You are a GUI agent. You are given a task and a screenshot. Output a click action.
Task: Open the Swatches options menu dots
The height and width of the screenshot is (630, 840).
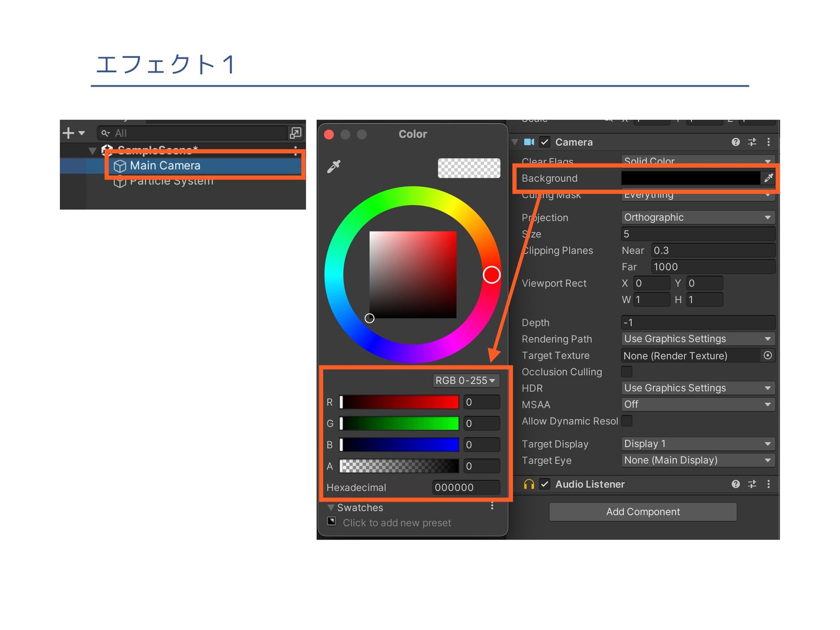(x=492, y=506)
